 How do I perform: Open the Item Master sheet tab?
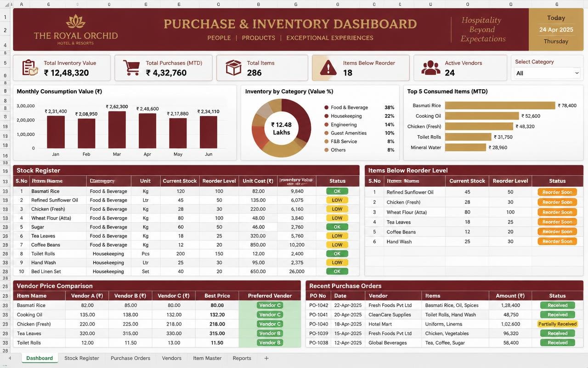point(207,358)
